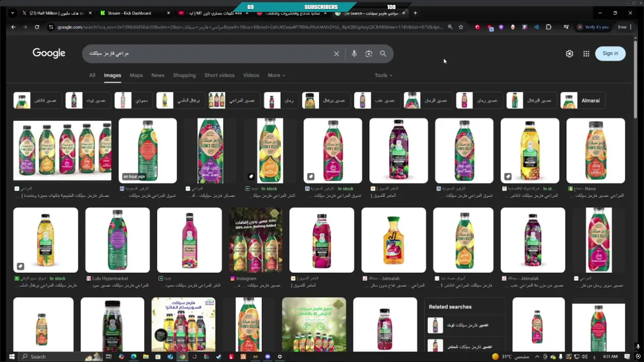
Task: Click the Google logo
Action: (x=49, y=53)
